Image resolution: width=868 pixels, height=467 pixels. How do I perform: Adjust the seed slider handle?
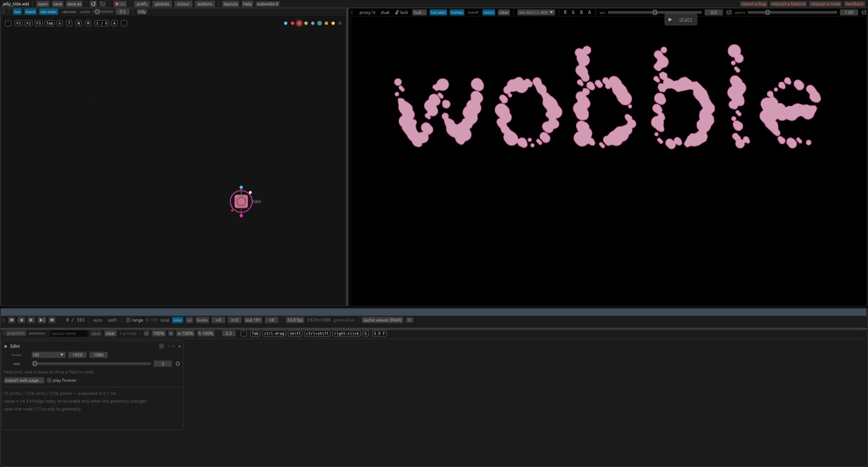pos(35,363)
